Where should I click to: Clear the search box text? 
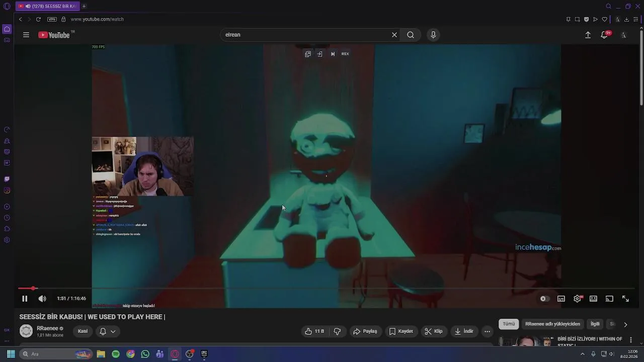pos(394,35)
